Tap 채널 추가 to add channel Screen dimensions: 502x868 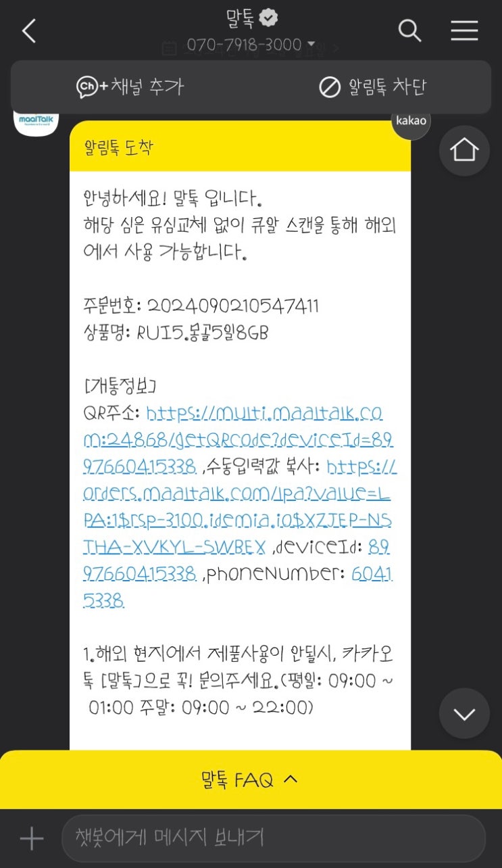click(x=130, y=87)
